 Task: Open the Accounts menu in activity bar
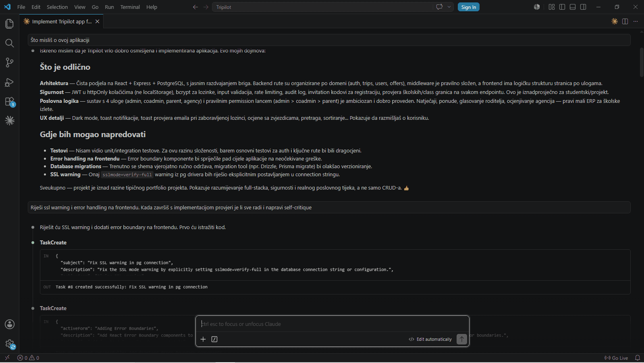9,324
